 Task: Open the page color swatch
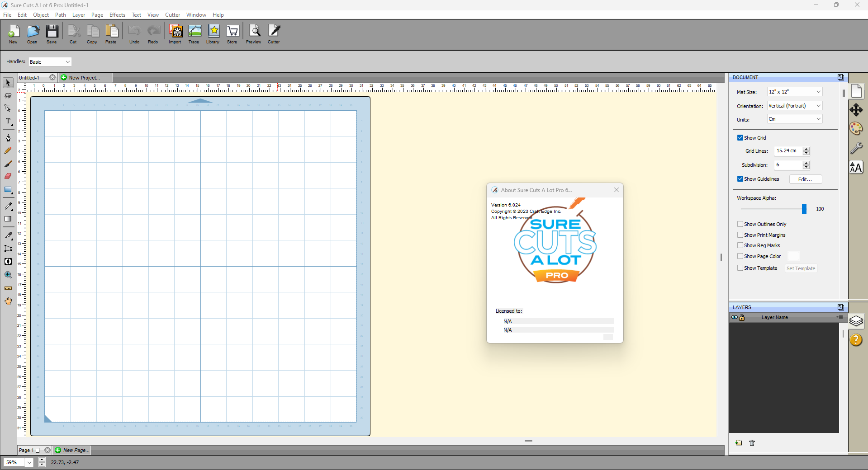coord(793,256)
